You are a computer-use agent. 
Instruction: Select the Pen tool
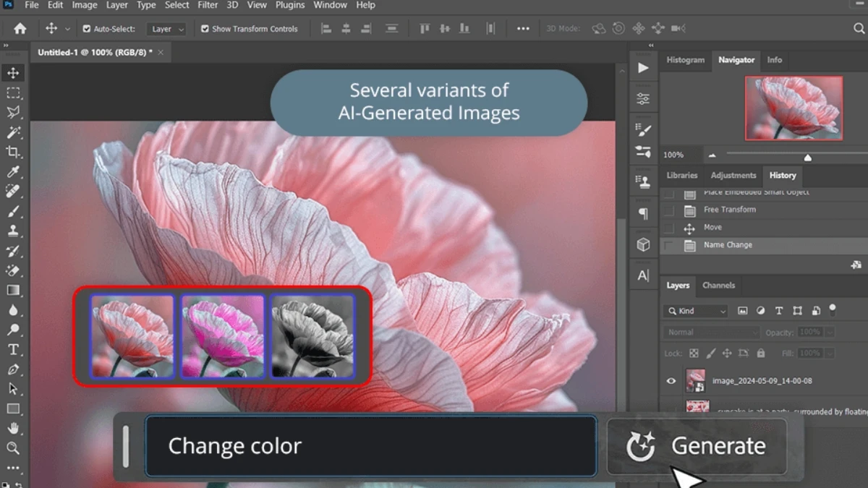pos(13,369)
